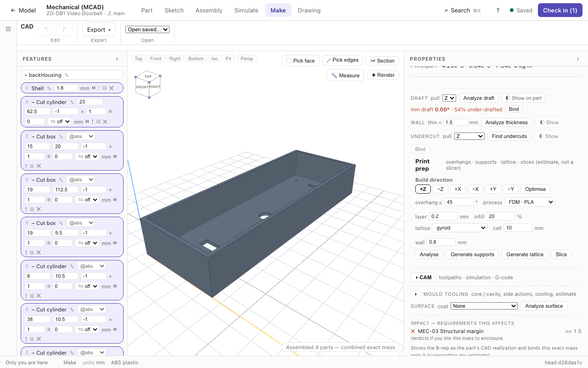Click the Generate supports button
The height and width of the screenshot is (368, 588).
click(472, 254)
